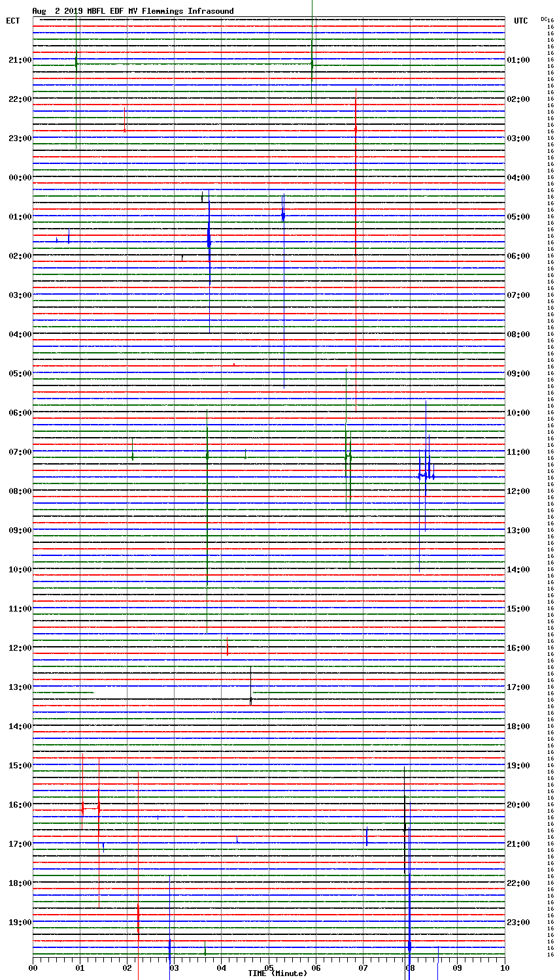557x980 pixels.
Task: Pick '03:00' on the UTC axis
Action: coord(518,139)
